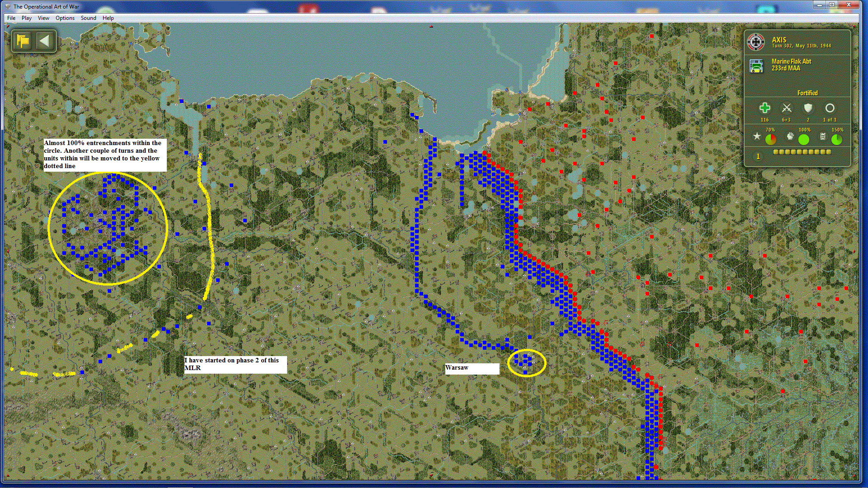Open the View menu

pos(43,18)
